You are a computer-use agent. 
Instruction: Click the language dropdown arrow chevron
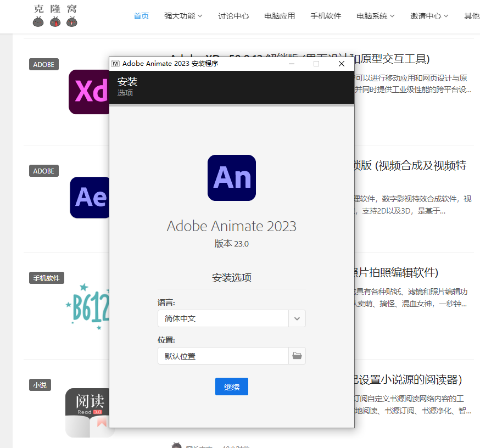point(297,318)
